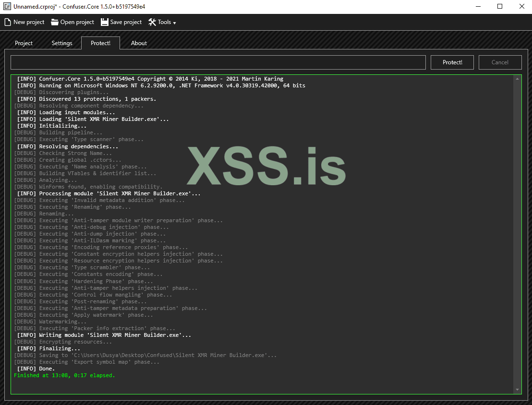
Task: Click the 'Checking Strong Name...' log line
Action: tap(63, 153)
